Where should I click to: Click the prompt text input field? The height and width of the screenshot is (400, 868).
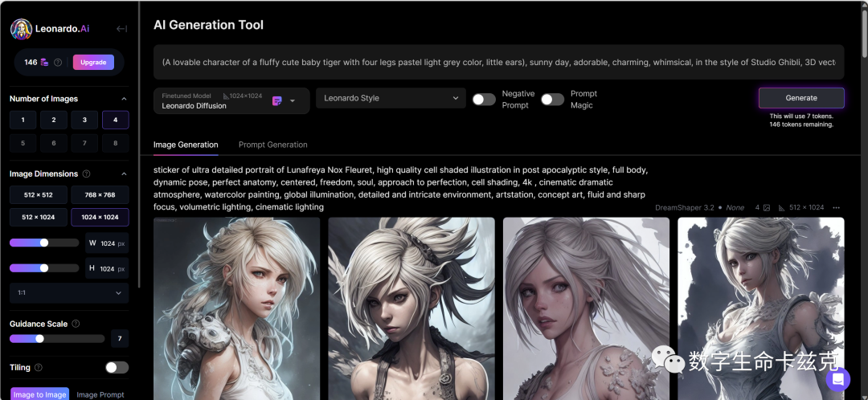click(499, 62)
